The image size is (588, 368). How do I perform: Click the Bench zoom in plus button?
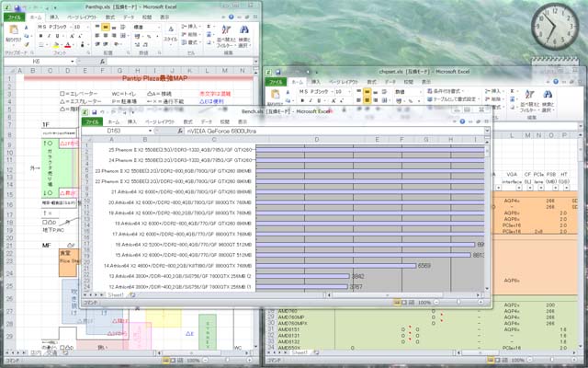pyautogui.click(x=480, y=303)
